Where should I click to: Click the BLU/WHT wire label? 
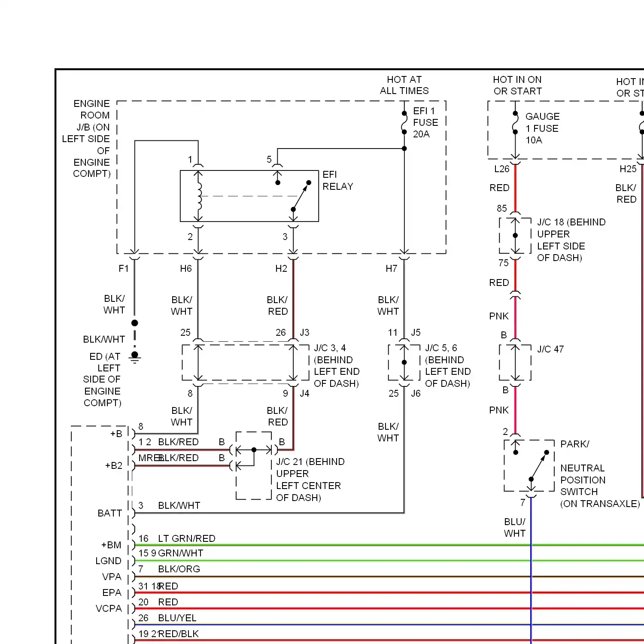pos(515,527)
